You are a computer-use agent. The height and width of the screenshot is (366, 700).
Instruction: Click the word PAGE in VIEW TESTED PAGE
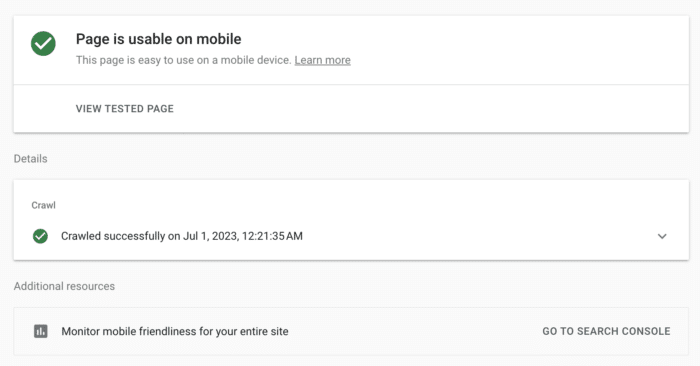click(x=160, y=108)
